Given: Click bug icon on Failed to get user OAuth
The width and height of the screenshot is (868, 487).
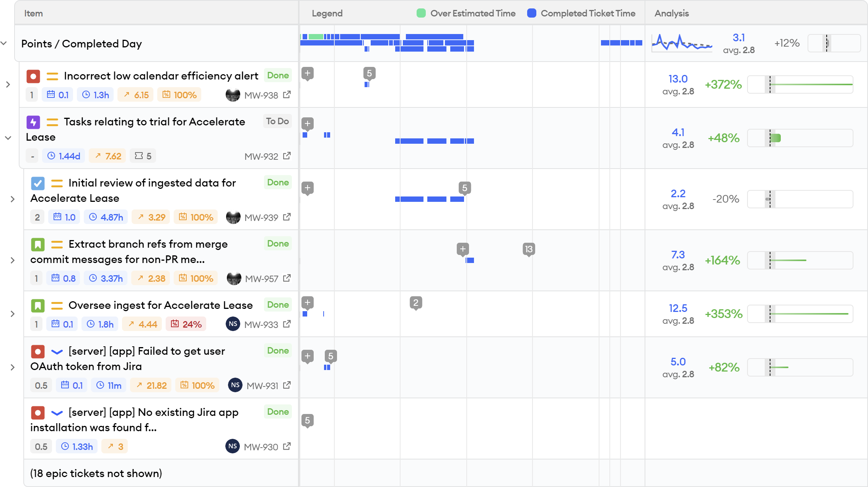Looking at the screenshot, I should [38, 351].
